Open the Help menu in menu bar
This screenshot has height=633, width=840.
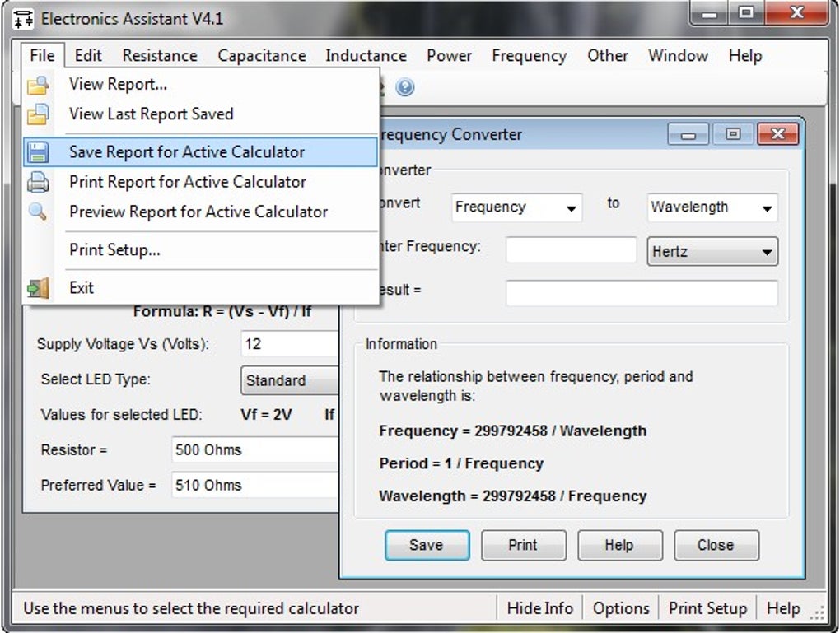pos(744,55)
